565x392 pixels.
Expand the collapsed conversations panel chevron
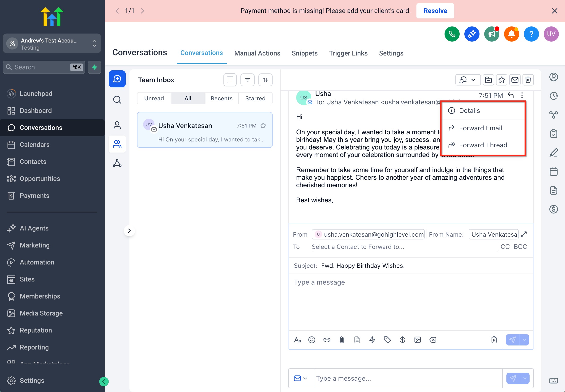pos(129,231)
